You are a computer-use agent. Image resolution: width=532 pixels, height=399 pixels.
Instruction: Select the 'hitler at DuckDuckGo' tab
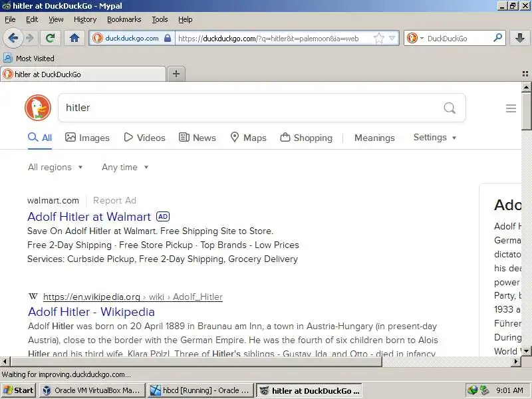pos(83,74)
